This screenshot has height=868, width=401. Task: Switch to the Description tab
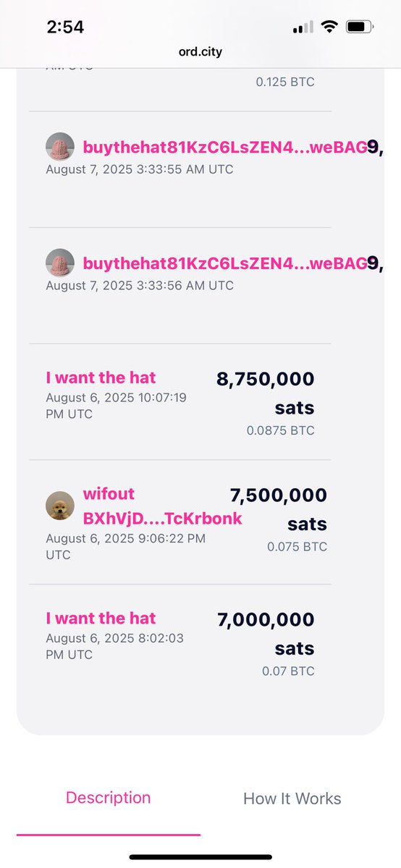109,798
